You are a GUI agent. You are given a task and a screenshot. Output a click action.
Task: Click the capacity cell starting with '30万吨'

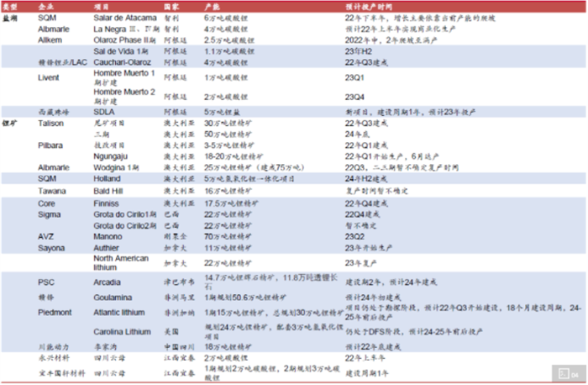click(x=228, y=124)
